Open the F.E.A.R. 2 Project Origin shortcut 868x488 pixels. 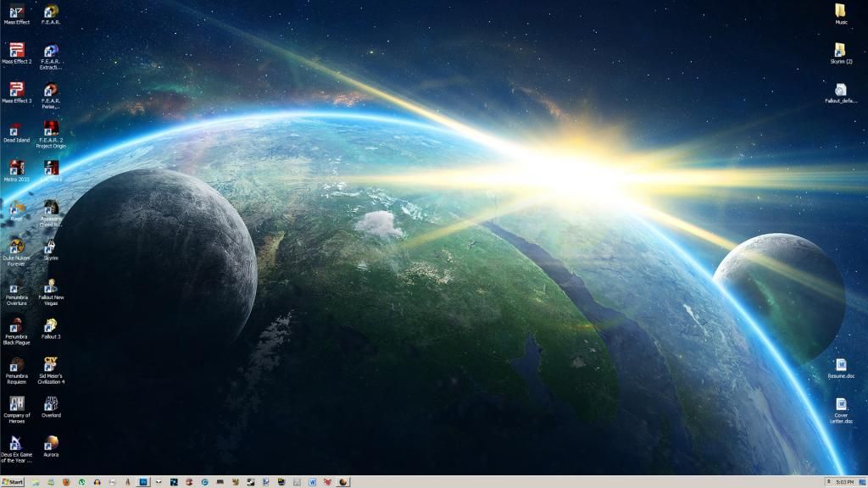[51, 129]
